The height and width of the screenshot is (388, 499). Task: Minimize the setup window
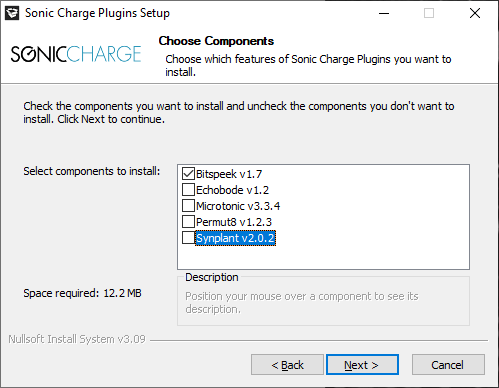coord(384,13)
